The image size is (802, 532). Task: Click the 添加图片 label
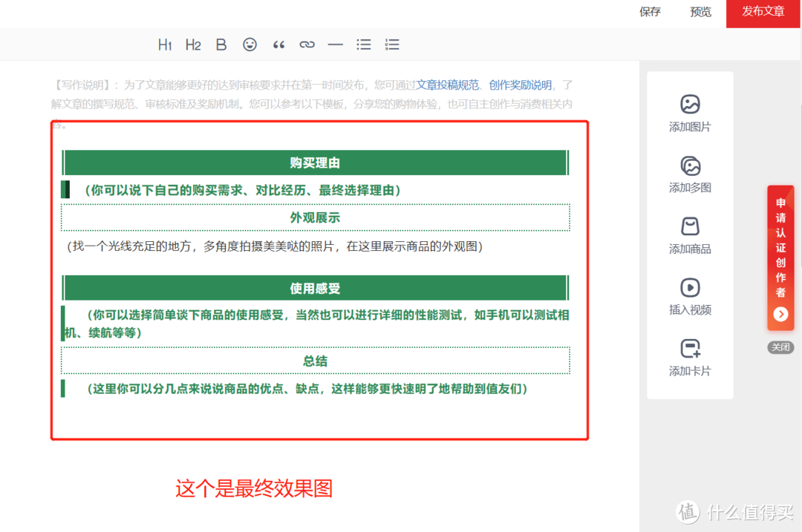(690, 127)
